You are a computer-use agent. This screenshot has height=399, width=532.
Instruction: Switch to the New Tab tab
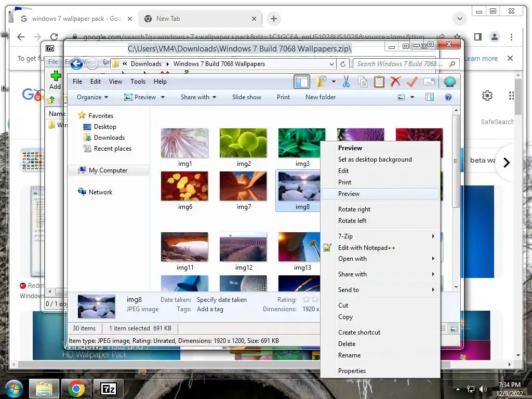[200, 19]
